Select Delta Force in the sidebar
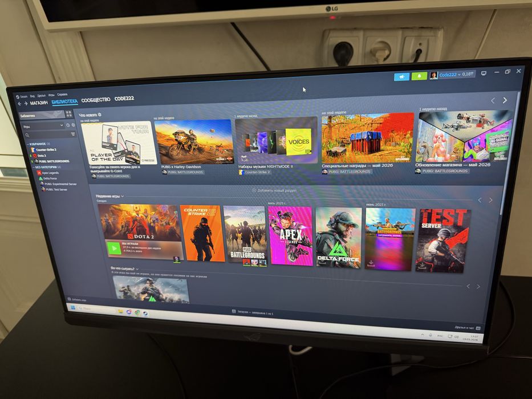This screenshot has height=399, width=532. (49, 178)
